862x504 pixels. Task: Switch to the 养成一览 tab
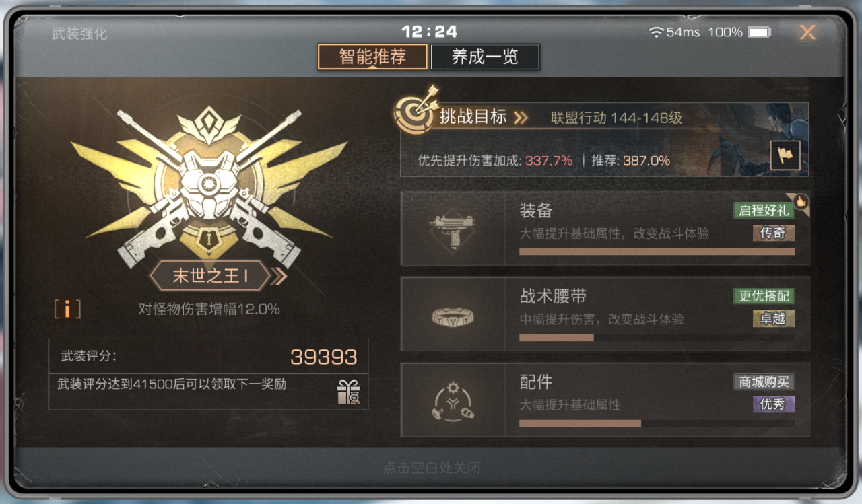click(x=485, y=57)
